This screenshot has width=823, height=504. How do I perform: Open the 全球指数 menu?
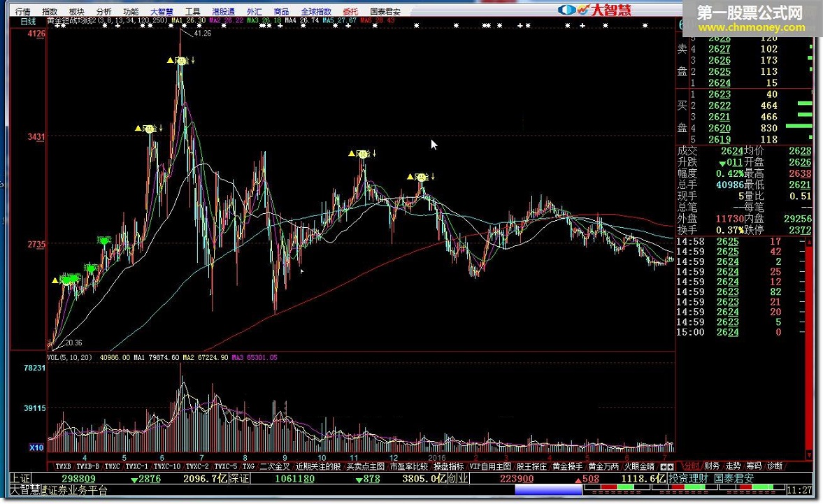[316, 12]
